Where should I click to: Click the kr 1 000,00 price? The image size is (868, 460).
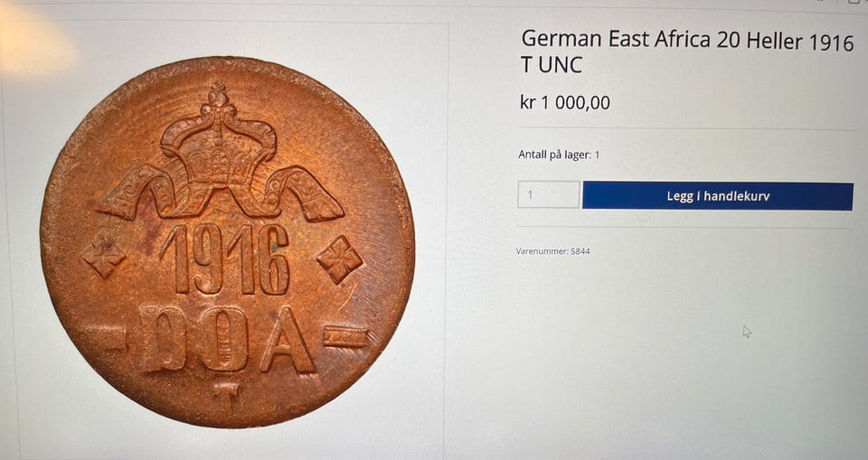point(565,103)
